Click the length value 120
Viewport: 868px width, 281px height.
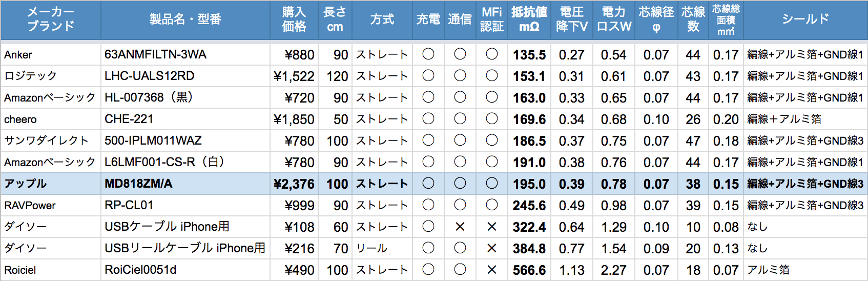pos(338,76)
